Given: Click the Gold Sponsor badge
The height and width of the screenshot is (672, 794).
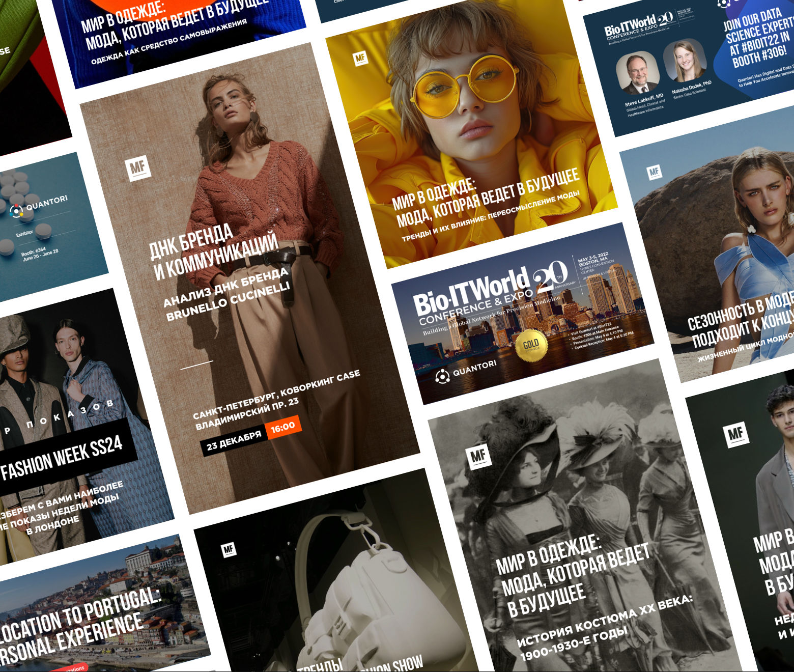Looking at the screenshot, I should coord(531,345).
